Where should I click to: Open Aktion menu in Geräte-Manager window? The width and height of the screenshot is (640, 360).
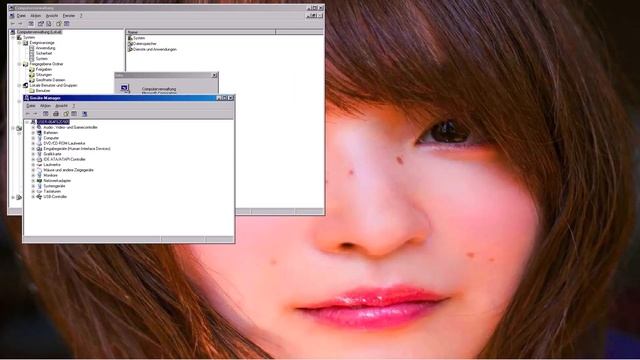45,106
